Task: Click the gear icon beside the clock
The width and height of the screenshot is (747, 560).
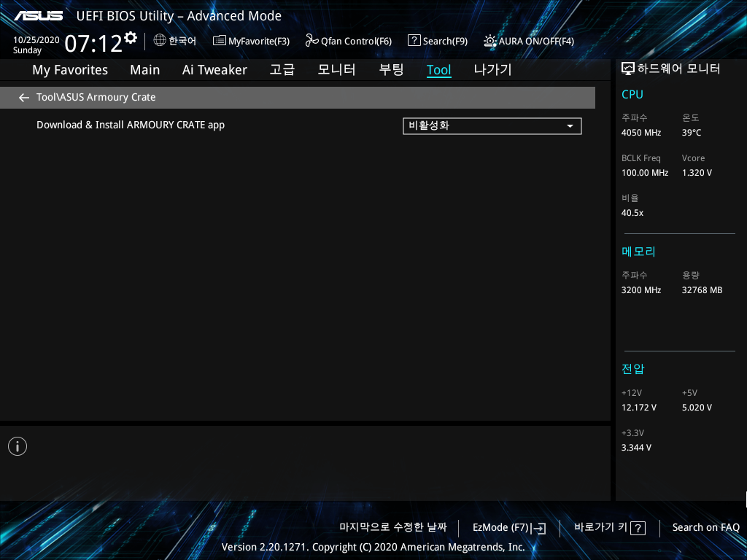Action: [131, 38]
